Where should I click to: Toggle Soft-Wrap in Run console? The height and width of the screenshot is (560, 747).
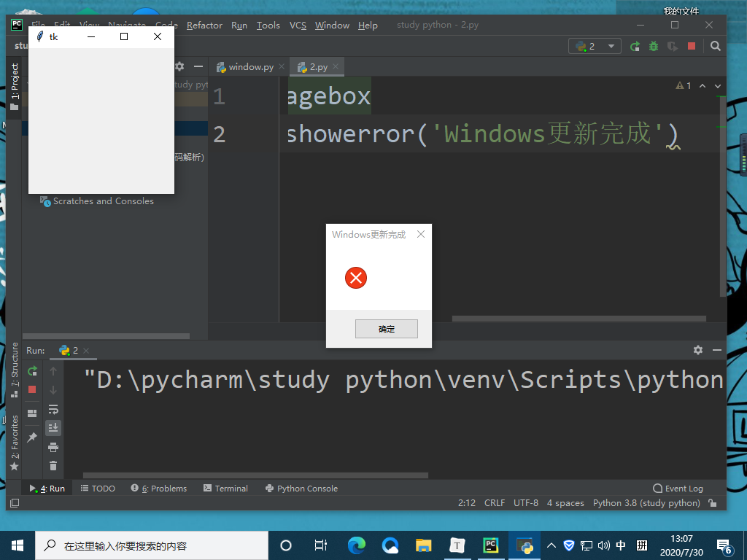click(x=53, y=409)
